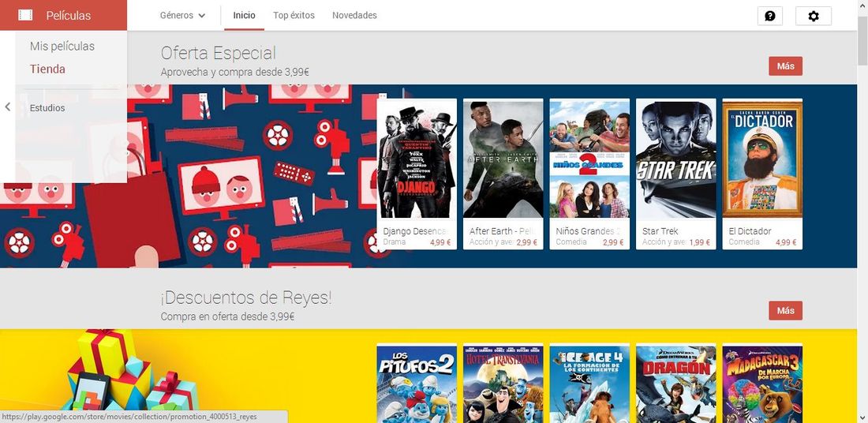Switch to the Novedades tab
The height and width of the screenshot is (423, 868).
click(354, 16)
